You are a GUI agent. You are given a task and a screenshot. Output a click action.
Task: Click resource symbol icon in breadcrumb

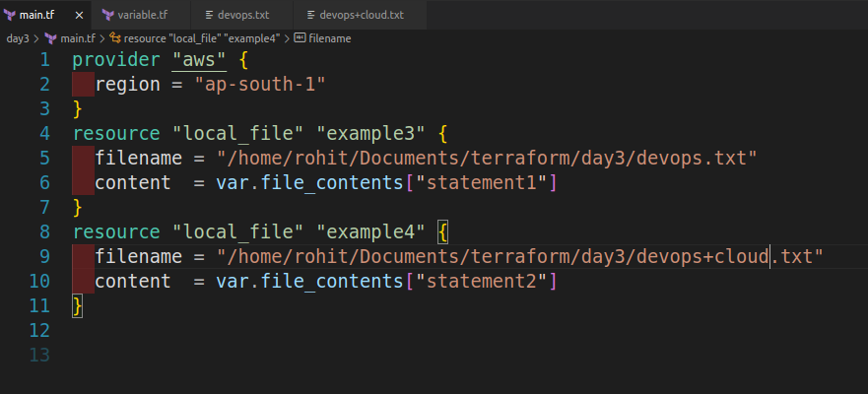[x=114, y=38]
